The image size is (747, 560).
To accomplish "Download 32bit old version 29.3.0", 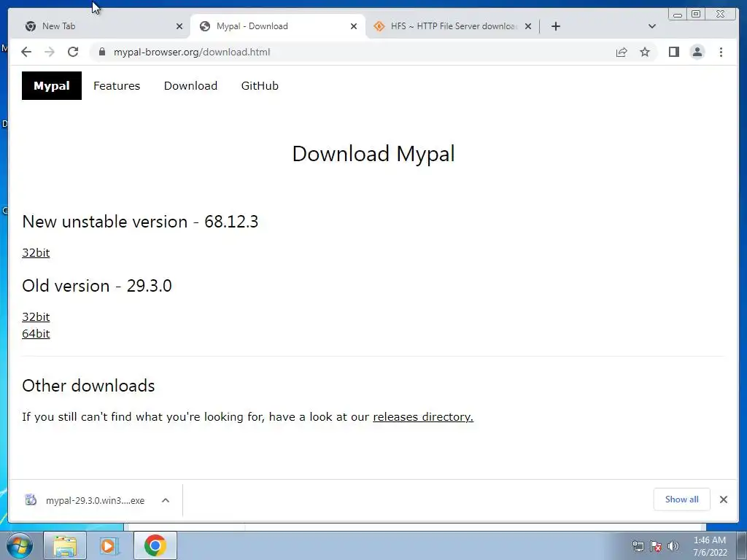I will (36, 317).
